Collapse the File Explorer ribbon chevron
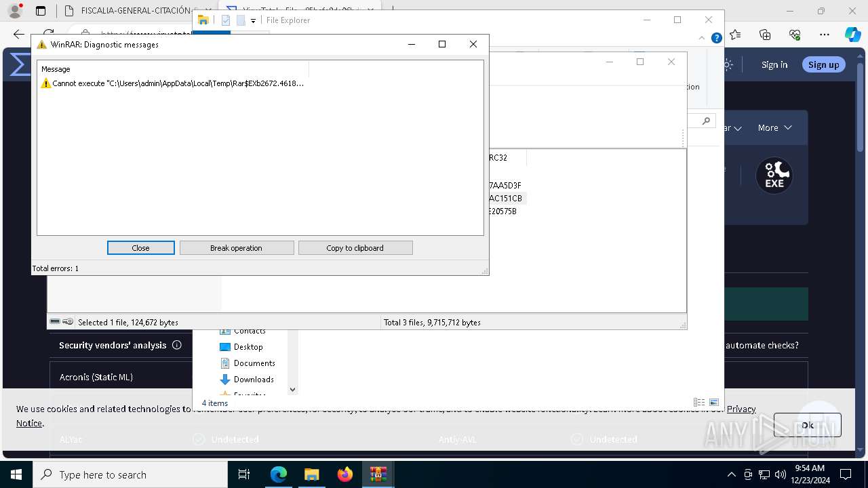 click(703, 39)
